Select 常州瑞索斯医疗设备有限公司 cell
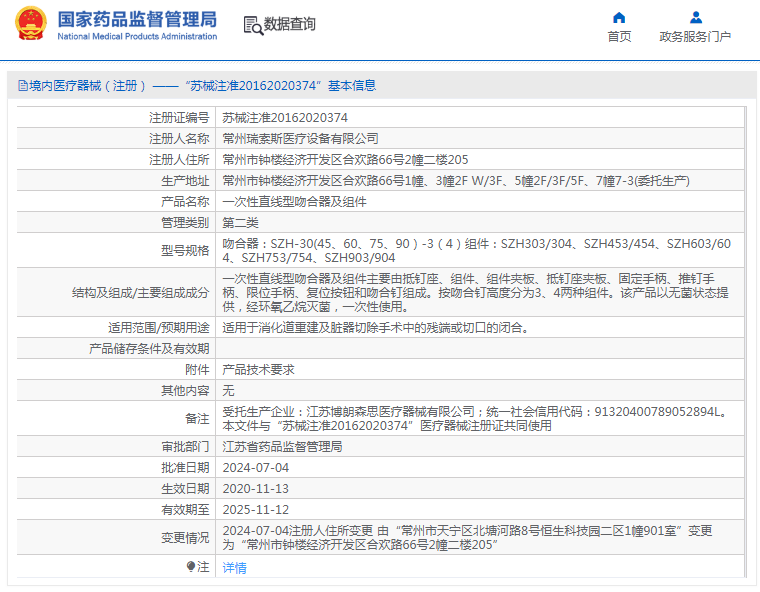 pos(301,139)
